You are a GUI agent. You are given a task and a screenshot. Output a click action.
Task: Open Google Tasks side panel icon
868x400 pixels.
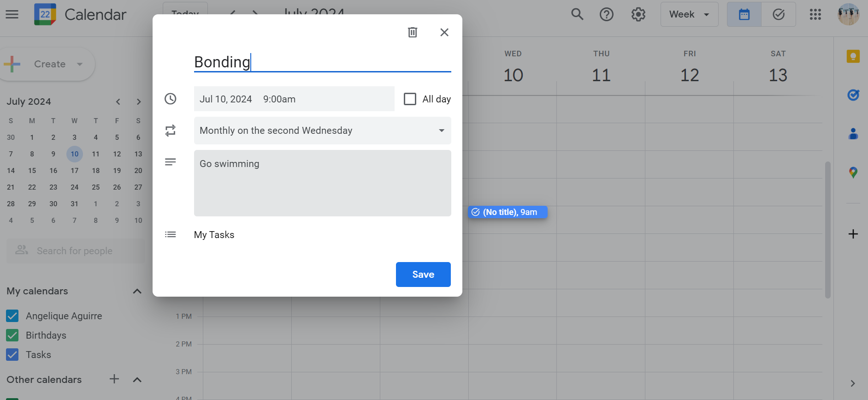(x=853, y=95)
